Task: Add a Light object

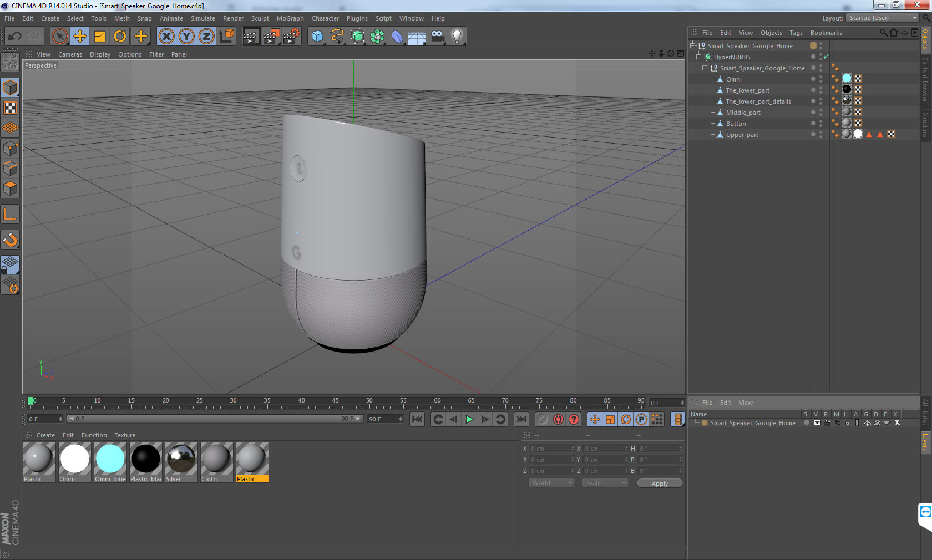Action: click(457, 37)
